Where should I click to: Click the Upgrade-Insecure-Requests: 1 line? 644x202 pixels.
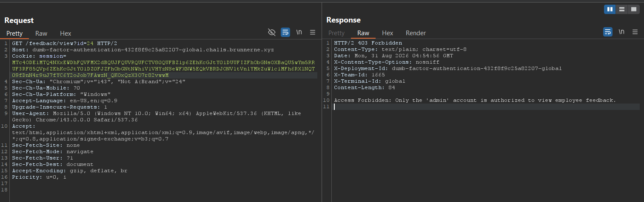coord(60,107)
